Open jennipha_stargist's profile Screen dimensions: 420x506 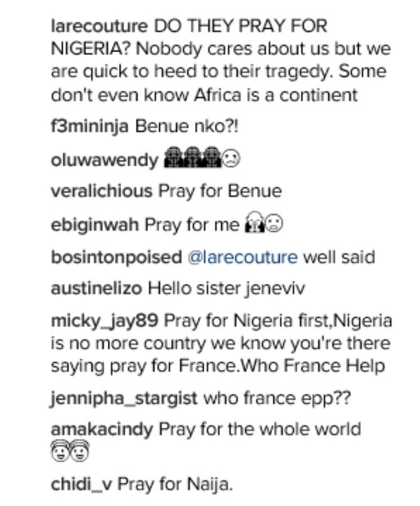(x=124, y=398)
